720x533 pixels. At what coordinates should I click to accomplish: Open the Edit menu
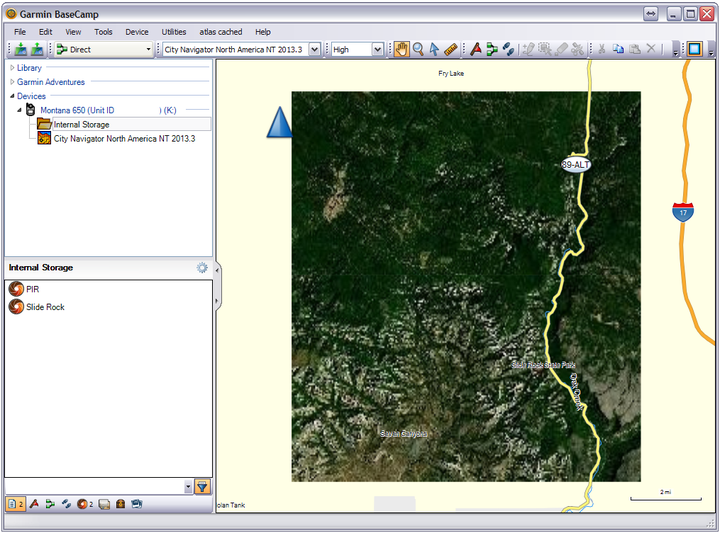pyautogui.click(x=45, y=32)
